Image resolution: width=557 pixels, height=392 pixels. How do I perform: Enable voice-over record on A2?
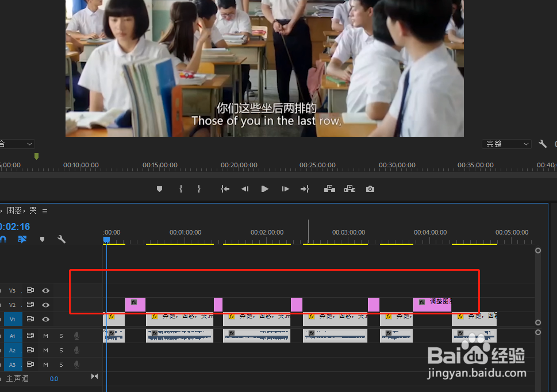coord(76,350)
